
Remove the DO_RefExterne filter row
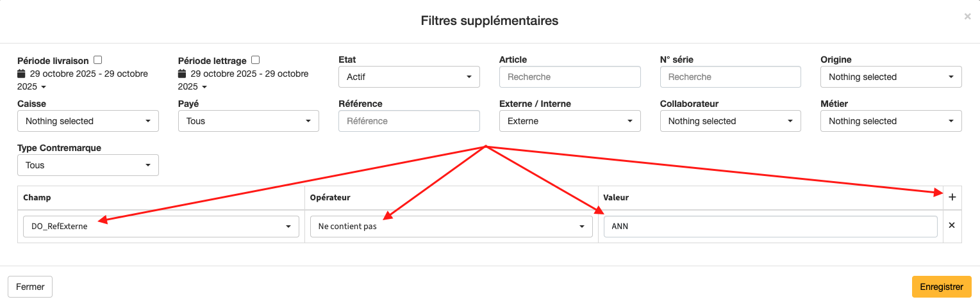(x=952, y=226)
